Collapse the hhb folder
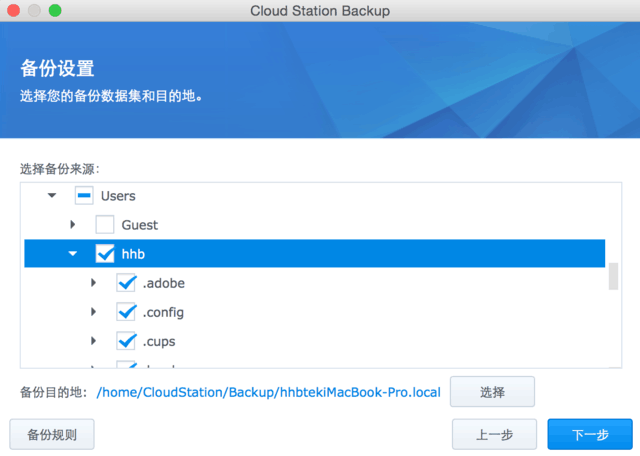The image size is (640, 456). (x=73, y=254)
